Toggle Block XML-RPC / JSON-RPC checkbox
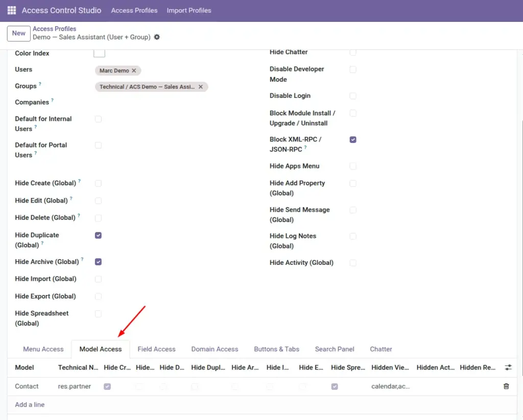This screenshot has width=523, height=420. tap(353, 140)
